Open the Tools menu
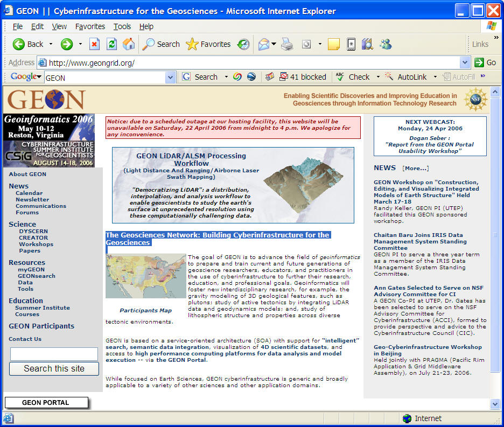Viewport: 504px width, 427px height. (122, 26)
